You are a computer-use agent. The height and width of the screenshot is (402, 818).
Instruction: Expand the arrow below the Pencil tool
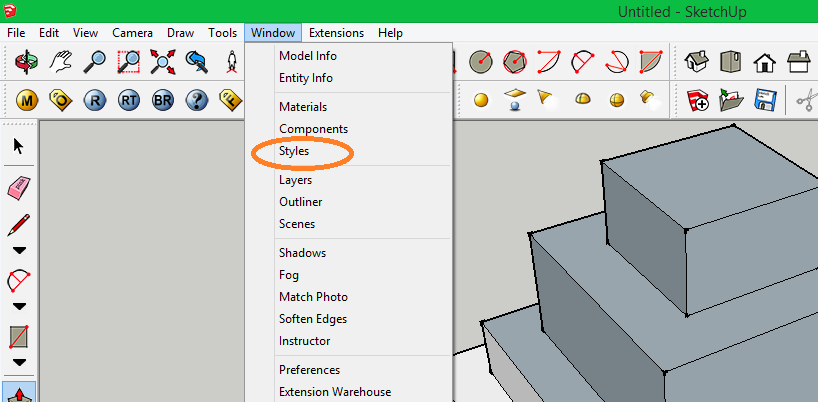19,251
